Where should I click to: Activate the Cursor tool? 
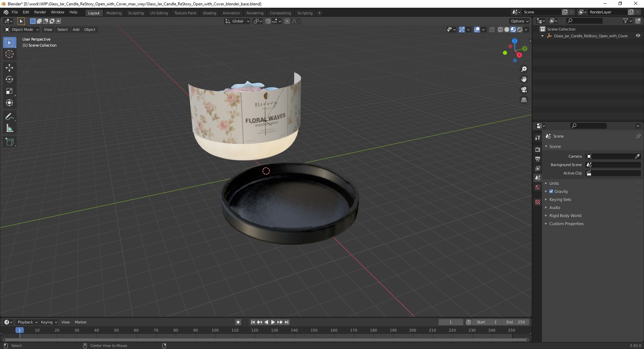pyautogui.click(x=9, y=54)
